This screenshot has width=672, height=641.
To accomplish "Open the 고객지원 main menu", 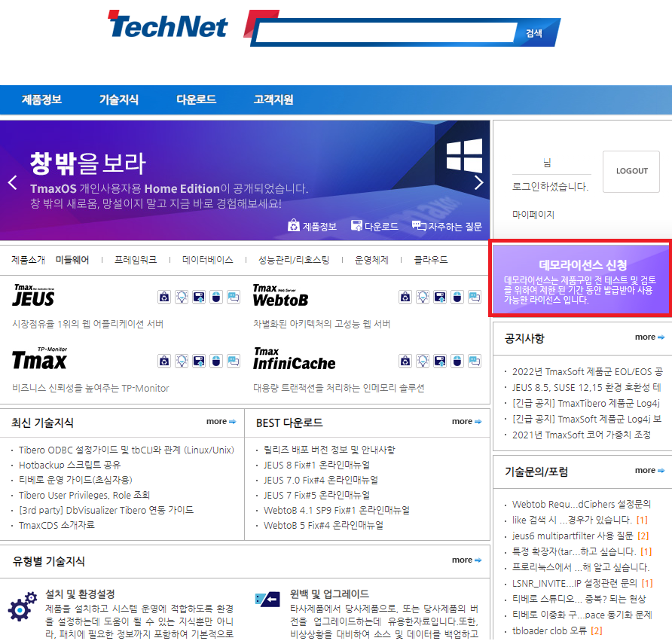I will point(273,99).
